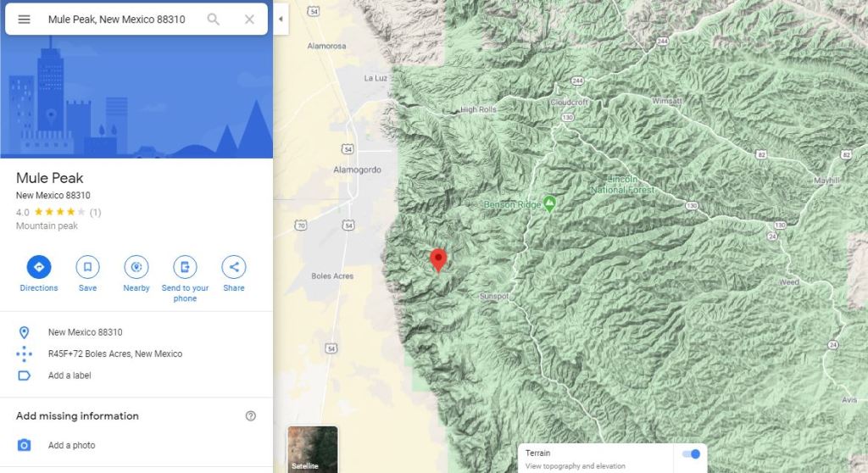The width and height of the screenshot is (868, 473).
Task: Select the red Mule Peak map pin
Action: [438, 260]
